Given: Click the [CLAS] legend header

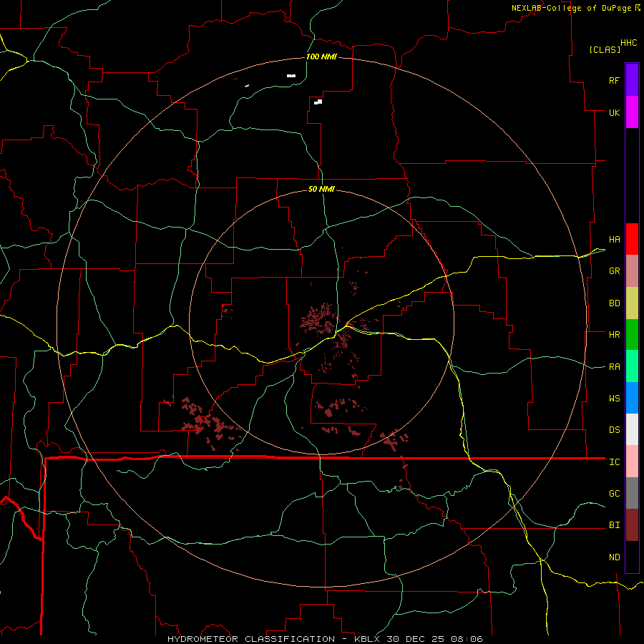Looking at the screenshot, I should [x=605, y=49].
